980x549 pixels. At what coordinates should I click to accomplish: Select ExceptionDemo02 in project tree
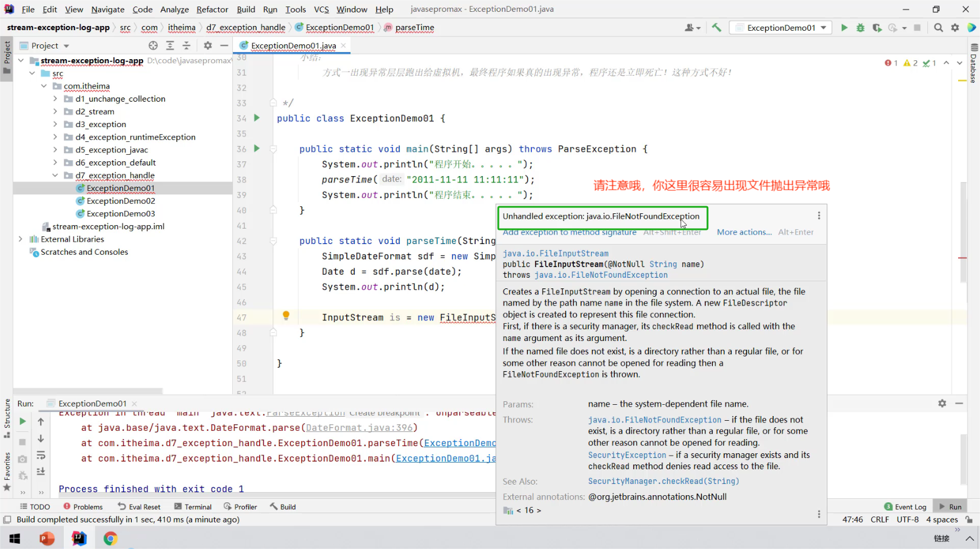[121, 201]
